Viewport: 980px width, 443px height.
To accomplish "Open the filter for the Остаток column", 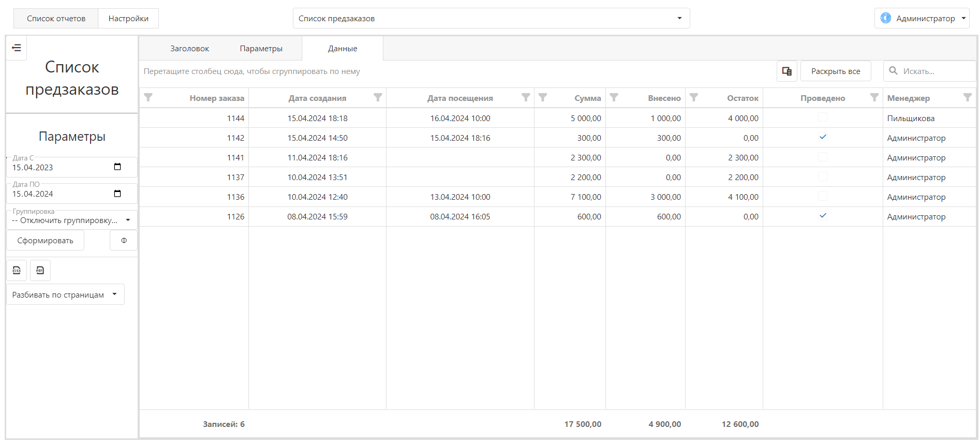I will (694, 97).
